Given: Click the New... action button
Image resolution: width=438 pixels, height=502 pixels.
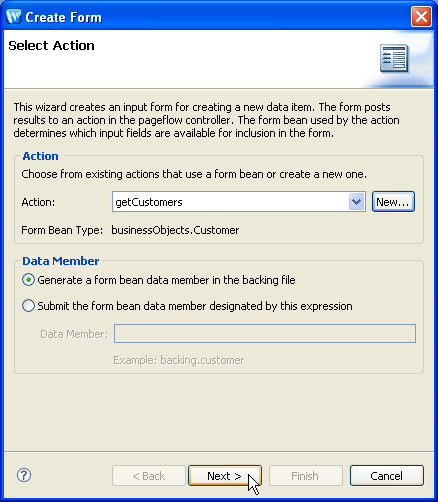Looking at the screenshot, I should click(393, 202).
